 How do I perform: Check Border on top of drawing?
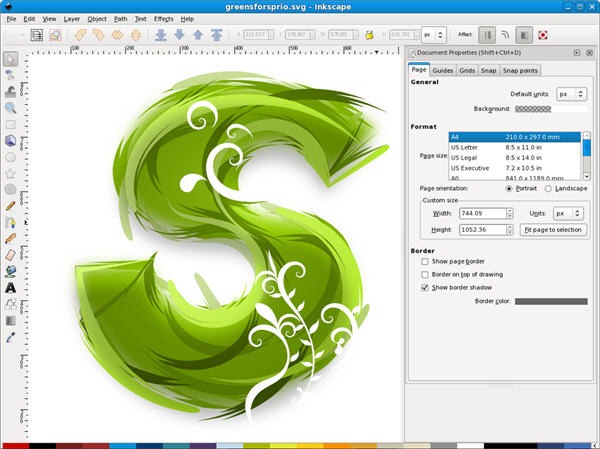click(425, 274)
